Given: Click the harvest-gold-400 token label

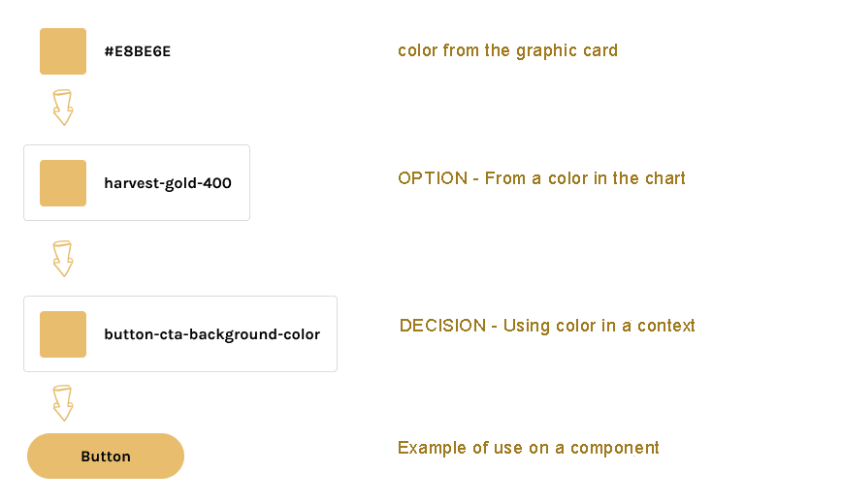Looking at the screenshot, I should [x=168, y=183].
